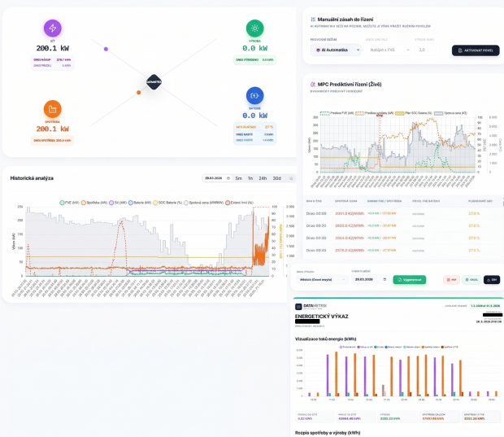Click the consumption value 200.1 kW in orange
This screenshot has width=504, height=437.
(52, 129)
